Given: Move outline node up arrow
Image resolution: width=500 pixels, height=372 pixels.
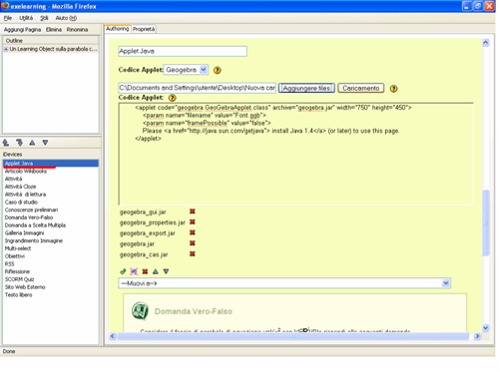Looking at the screenshot, I should pyautogui.click(x=32, y=143).
